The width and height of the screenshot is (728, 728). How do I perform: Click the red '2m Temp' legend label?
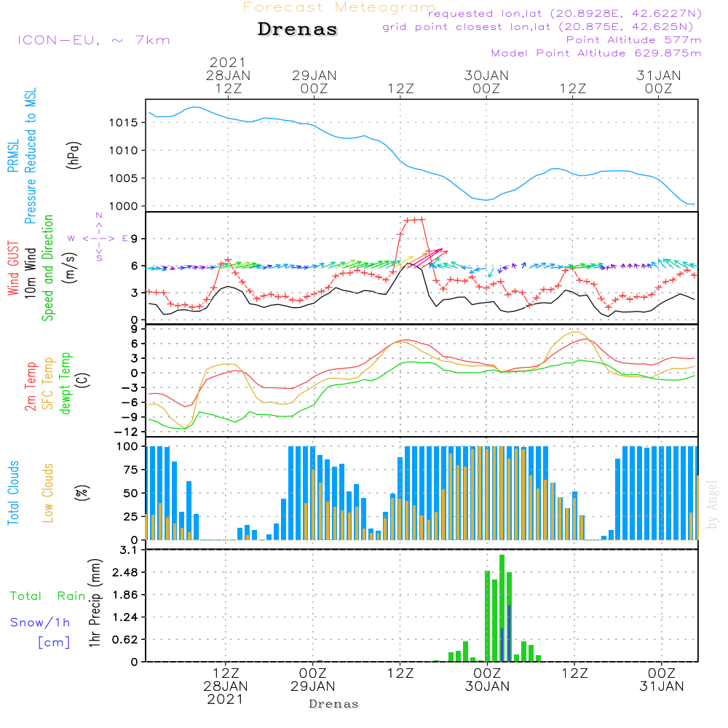point(30,387)
